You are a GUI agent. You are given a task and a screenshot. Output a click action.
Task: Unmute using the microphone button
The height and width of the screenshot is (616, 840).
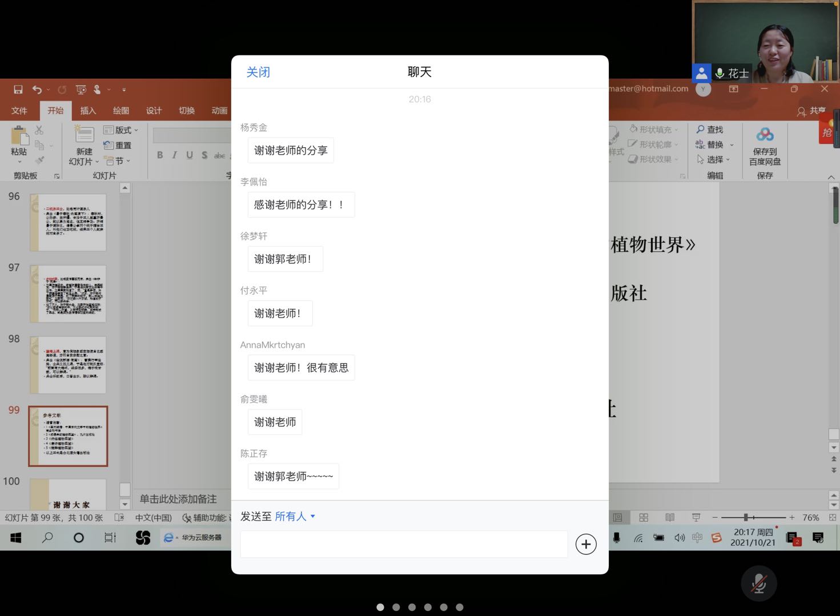758,583
